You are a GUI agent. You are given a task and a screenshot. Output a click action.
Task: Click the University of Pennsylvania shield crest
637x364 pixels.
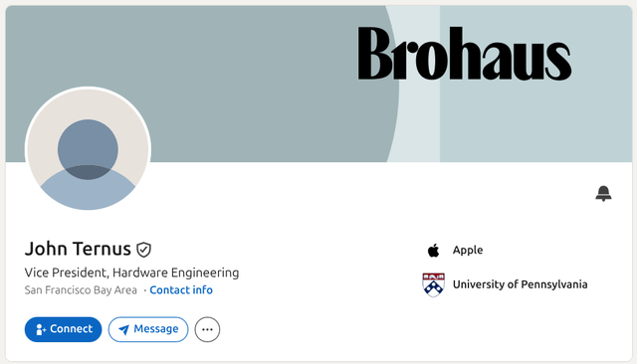click(434, 284)
